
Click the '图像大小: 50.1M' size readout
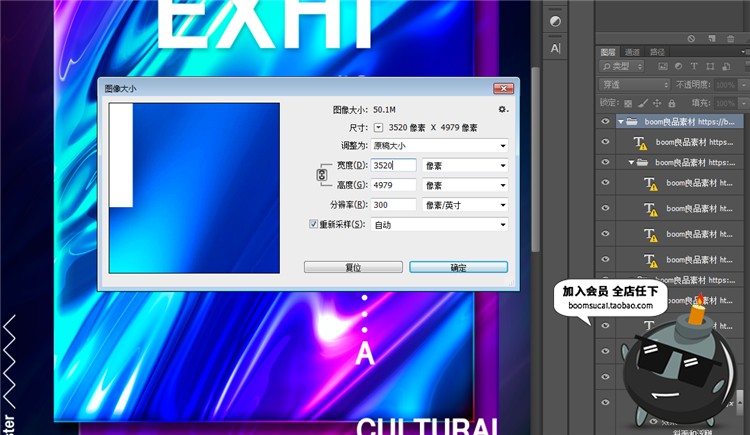(x=364, y=110)
